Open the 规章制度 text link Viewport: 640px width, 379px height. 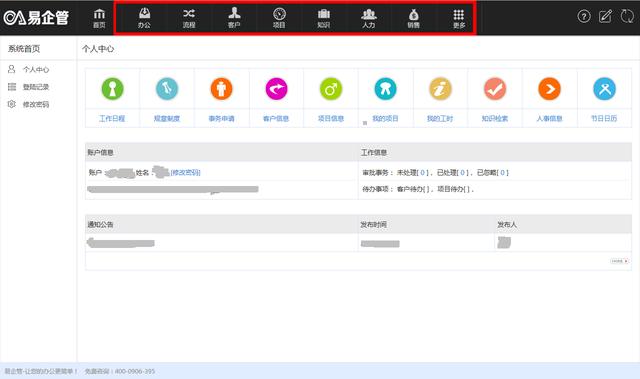click(167, 118)
